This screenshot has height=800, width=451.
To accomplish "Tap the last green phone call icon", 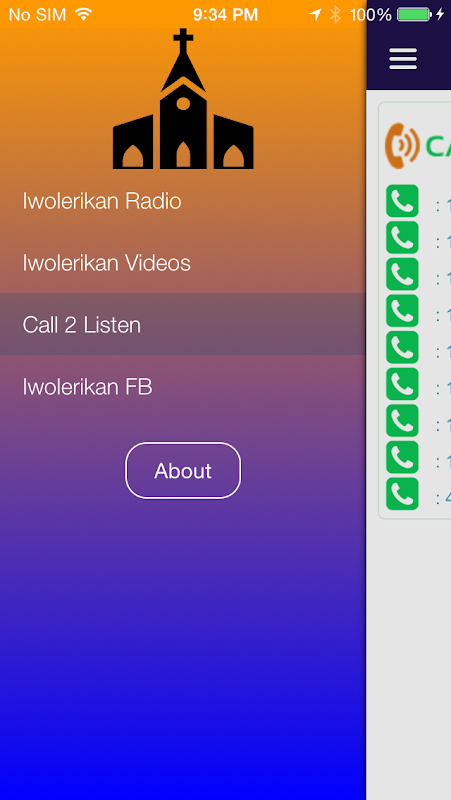I will click(x=402, y=494).
